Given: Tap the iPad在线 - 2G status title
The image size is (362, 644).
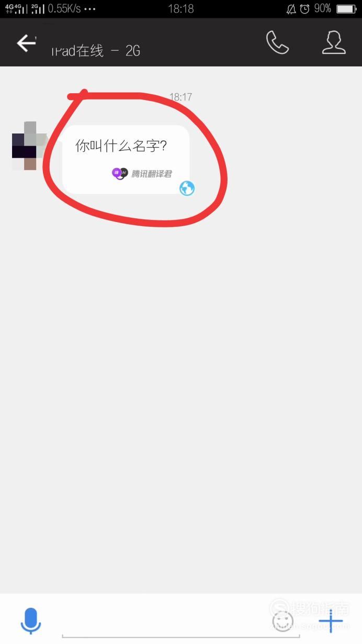Looking at the screenshot, I should click(x=95, y=51).
